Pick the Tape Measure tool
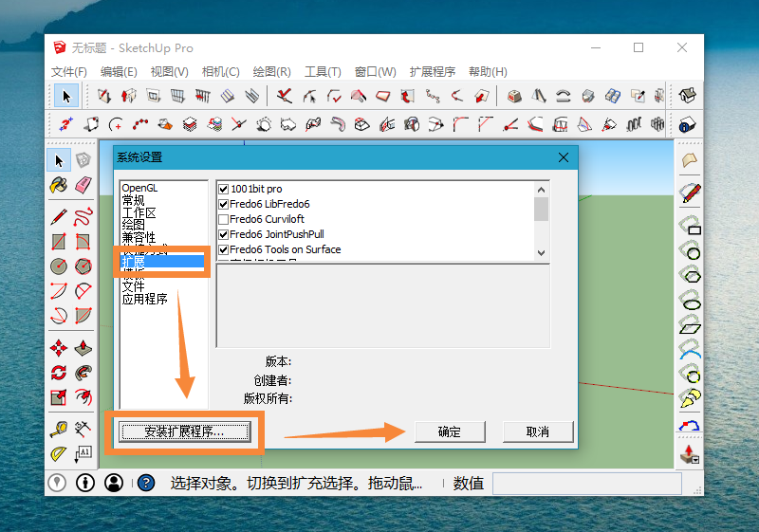 tap(59, 429)
